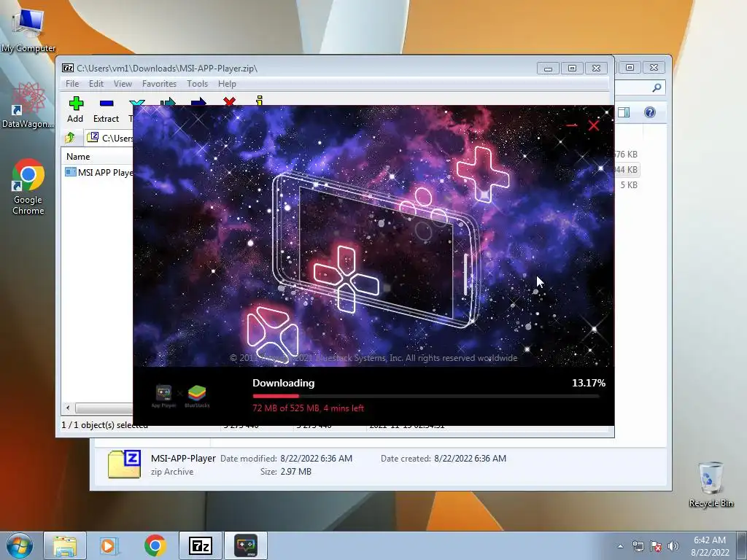Open the Tools menu in 7-Zip
Image resolution: width=747 pixels, height=560 pixels.
[197, 83]
